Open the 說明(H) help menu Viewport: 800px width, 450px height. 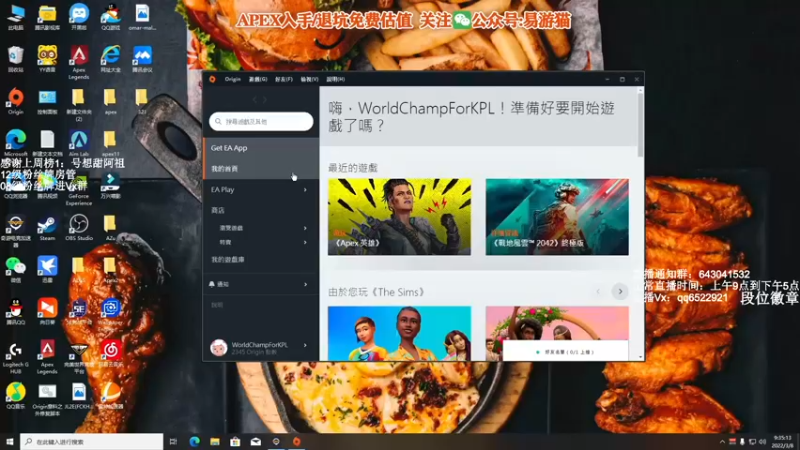click(x=335, y=79)
